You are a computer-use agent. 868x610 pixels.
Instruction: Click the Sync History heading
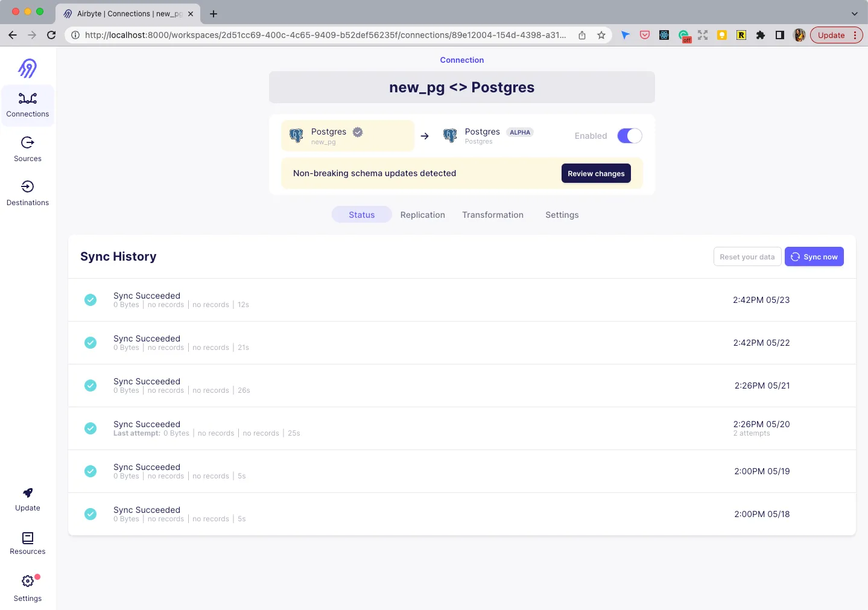(118, 256)
